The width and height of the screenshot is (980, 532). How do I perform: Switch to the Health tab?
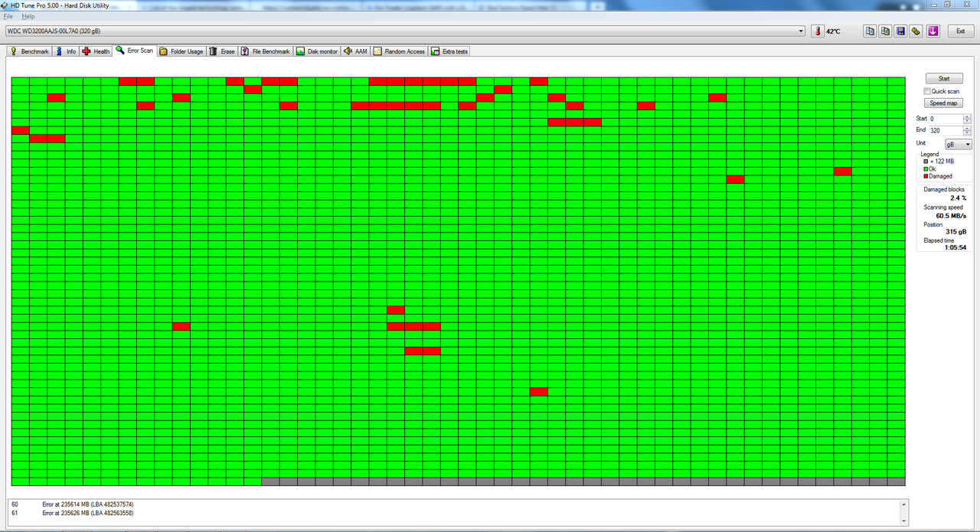point(96,51)
